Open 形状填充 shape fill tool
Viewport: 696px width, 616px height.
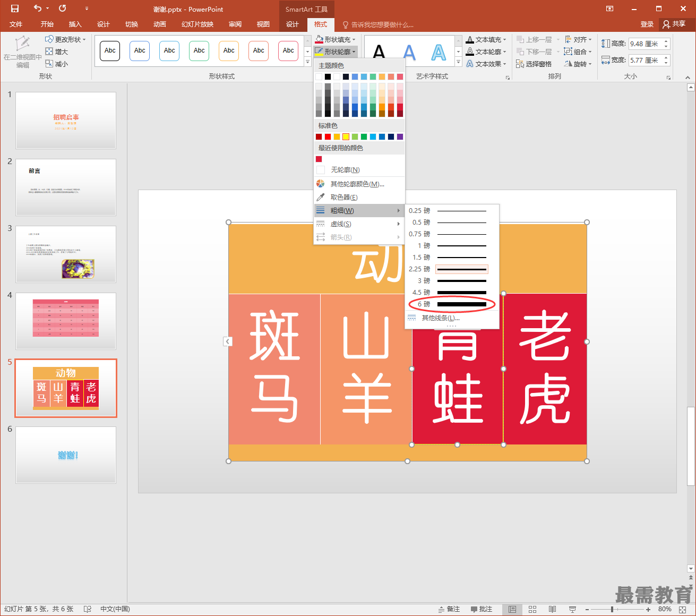[x=336, y=39]
